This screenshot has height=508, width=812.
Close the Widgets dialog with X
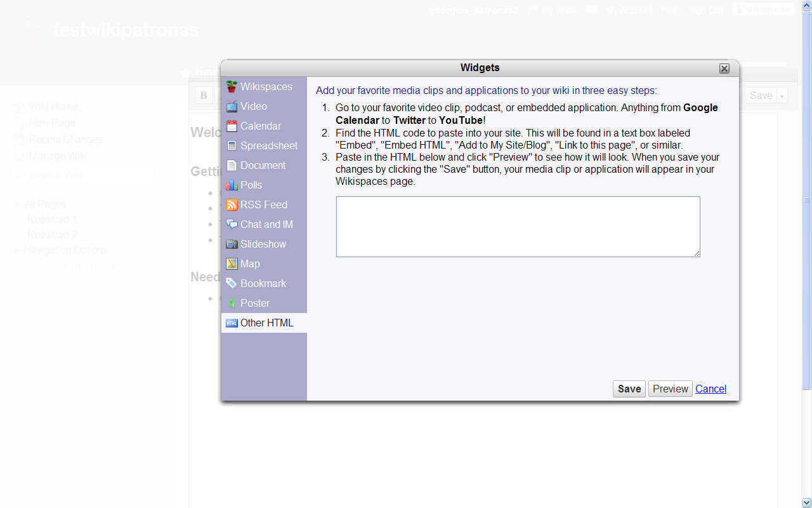point(724,69)
